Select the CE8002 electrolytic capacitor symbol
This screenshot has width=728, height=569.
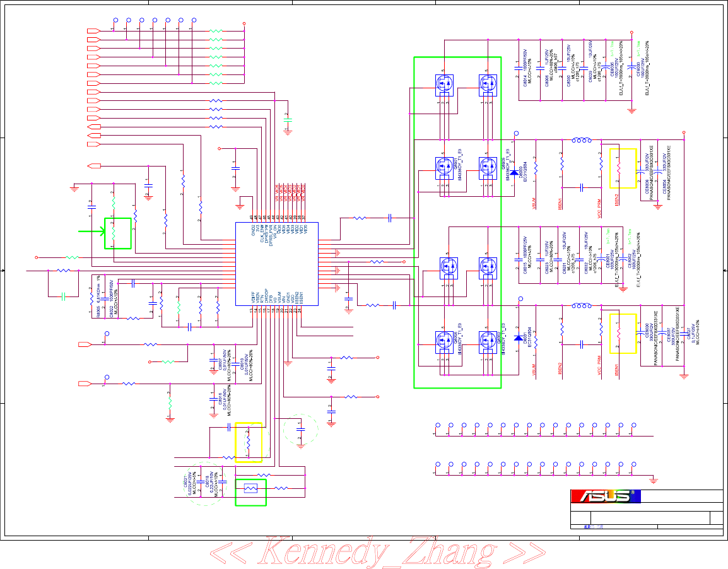[x=623, y=258]
